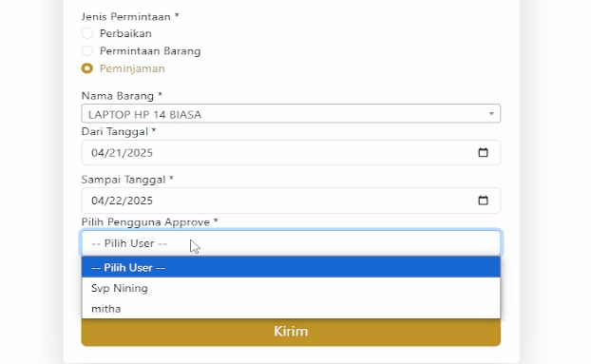Viewport: 591px width, 364px height.
Task: Open the Nama Barang dropdown arrow
Action: (x=491, y=114)
